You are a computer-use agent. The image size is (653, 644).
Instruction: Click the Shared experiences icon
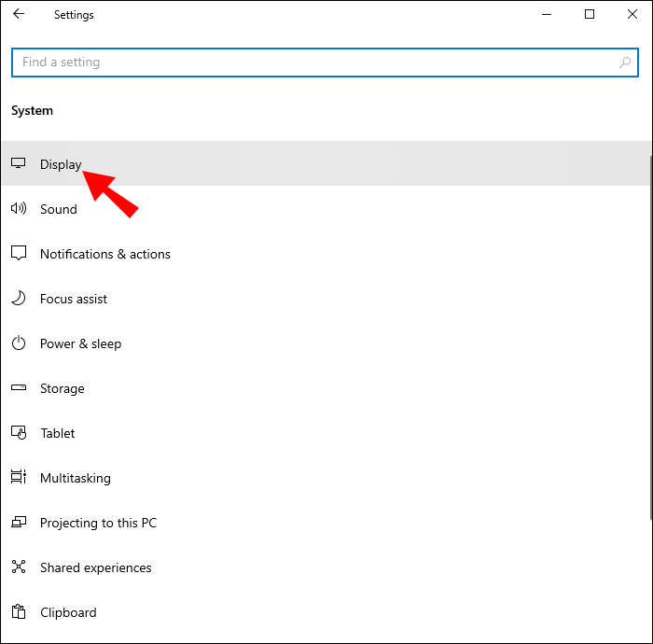click(x=19, y=567)
